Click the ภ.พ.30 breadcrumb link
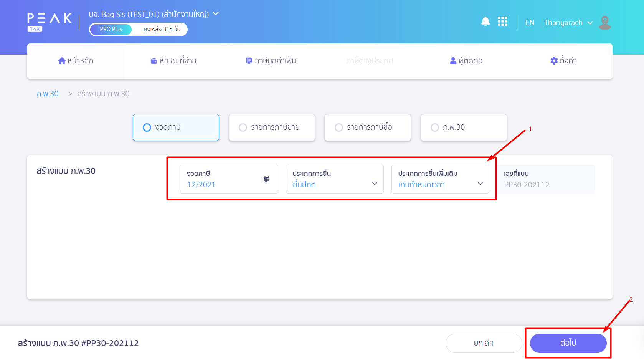 (x=48, y=94)
